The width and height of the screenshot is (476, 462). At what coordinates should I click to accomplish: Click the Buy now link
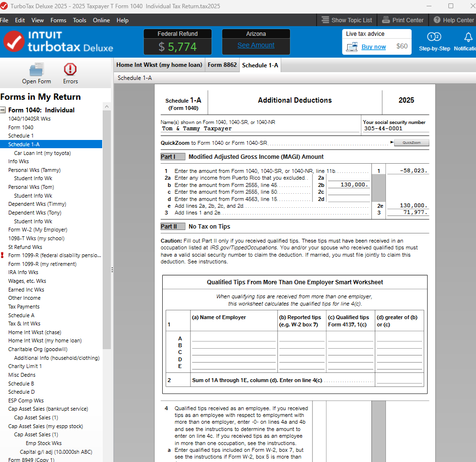pyautogui.click(x=374, y=47)
